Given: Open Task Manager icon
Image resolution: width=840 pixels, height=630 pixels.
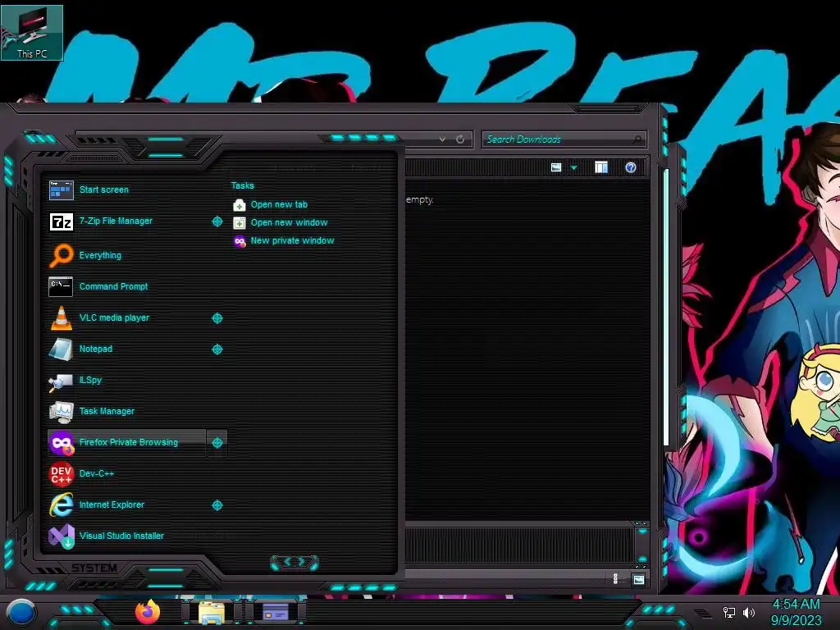Looking at the screenshot, I should click(x=61, y=412).
